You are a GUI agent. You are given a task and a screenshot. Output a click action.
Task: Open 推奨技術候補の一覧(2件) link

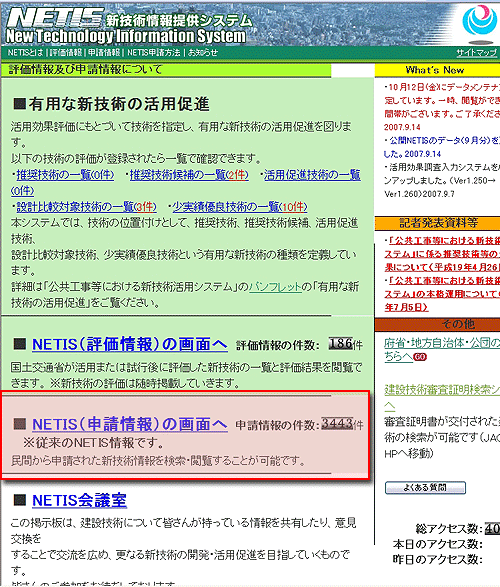189,175
